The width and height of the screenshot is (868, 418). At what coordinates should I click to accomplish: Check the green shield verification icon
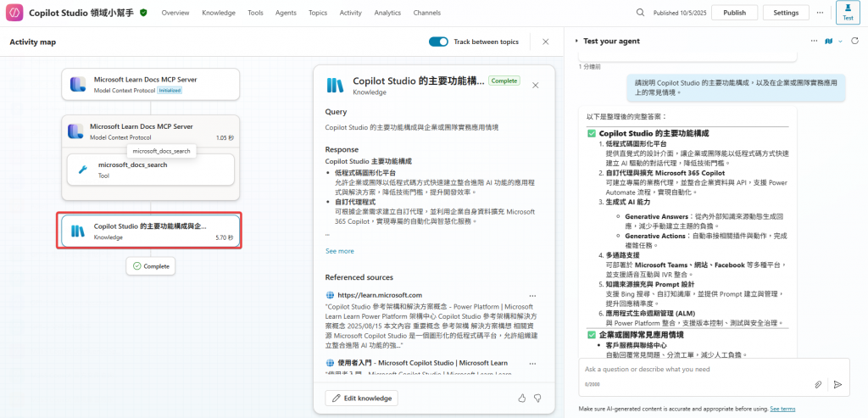coord(143,13)
